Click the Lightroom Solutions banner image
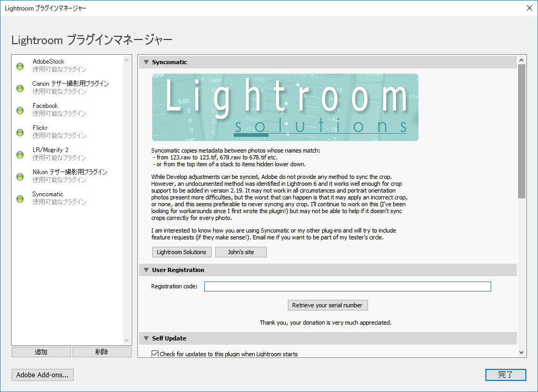This screenshot has width=538, height=392. tap(285, 107)
